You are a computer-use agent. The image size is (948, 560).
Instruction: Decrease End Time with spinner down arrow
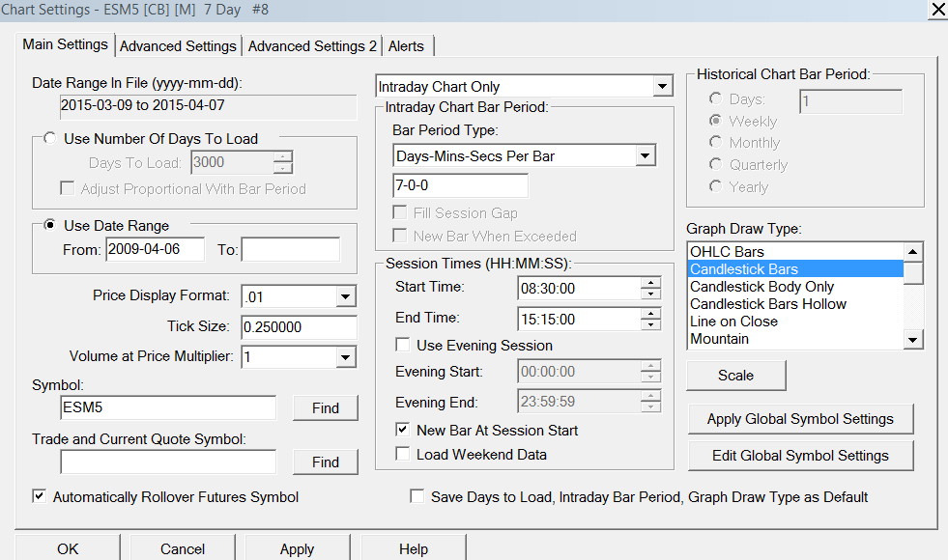(x=650, y=324)
